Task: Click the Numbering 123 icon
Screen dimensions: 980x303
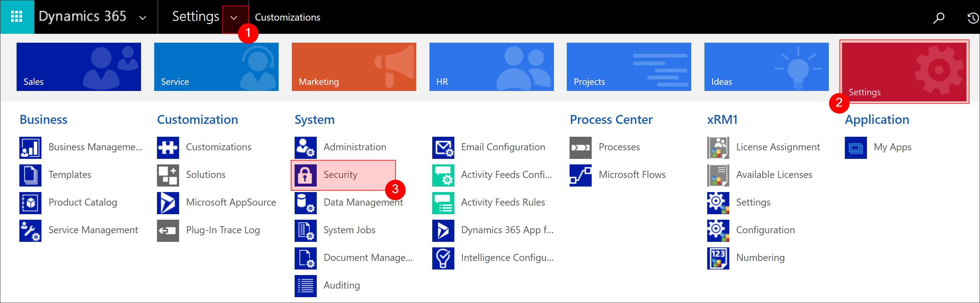Action: 718,258
